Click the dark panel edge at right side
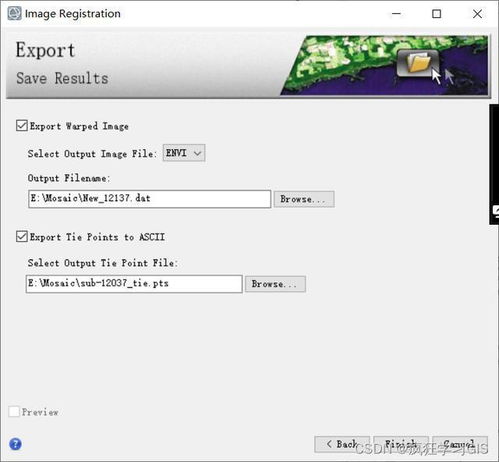499x462 pixels. pos(494,164)
